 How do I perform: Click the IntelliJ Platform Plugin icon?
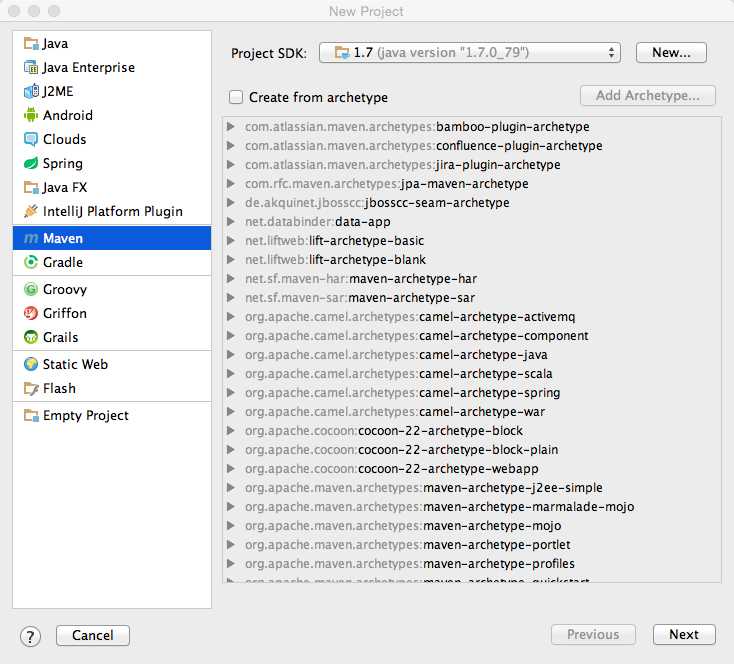click(x=31, y=211)
